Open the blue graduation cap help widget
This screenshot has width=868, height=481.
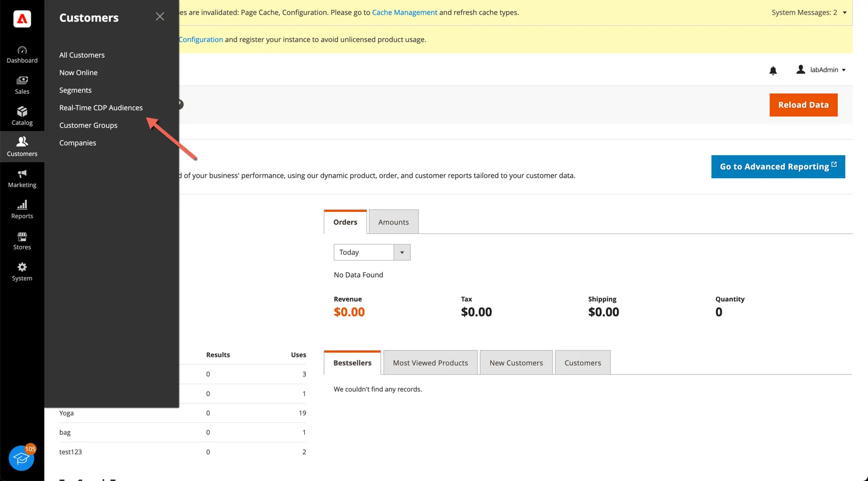click(x=21, y=458)
